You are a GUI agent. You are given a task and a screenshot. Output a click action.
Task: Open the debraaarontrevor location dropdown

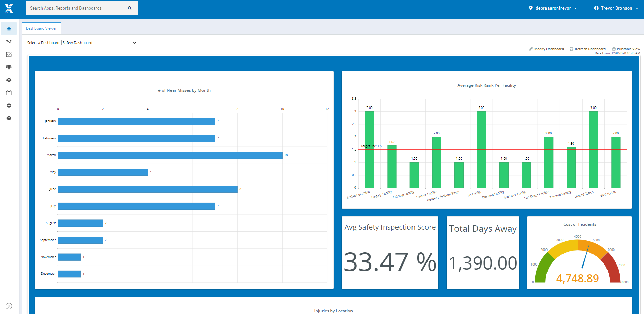(553, 8)
